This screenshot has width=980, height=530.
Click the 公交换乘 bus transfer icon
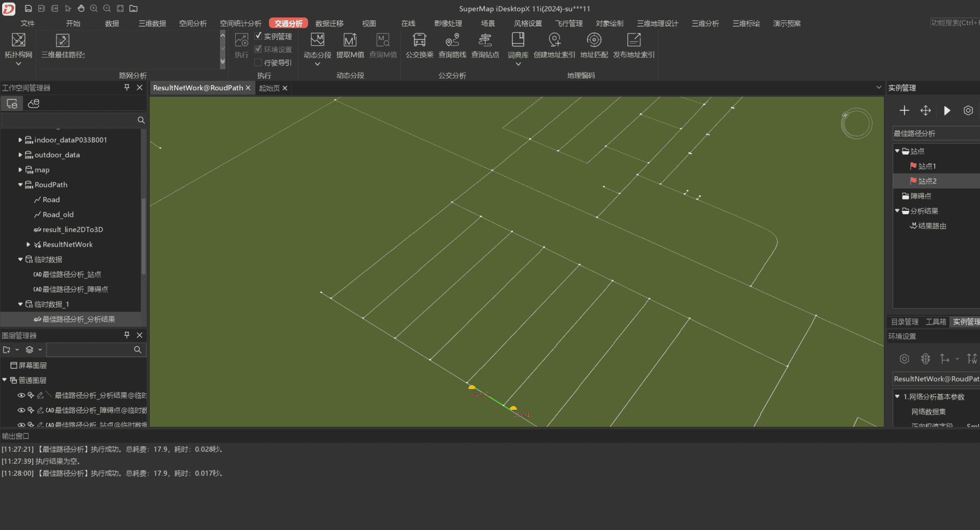click(419, 40)
